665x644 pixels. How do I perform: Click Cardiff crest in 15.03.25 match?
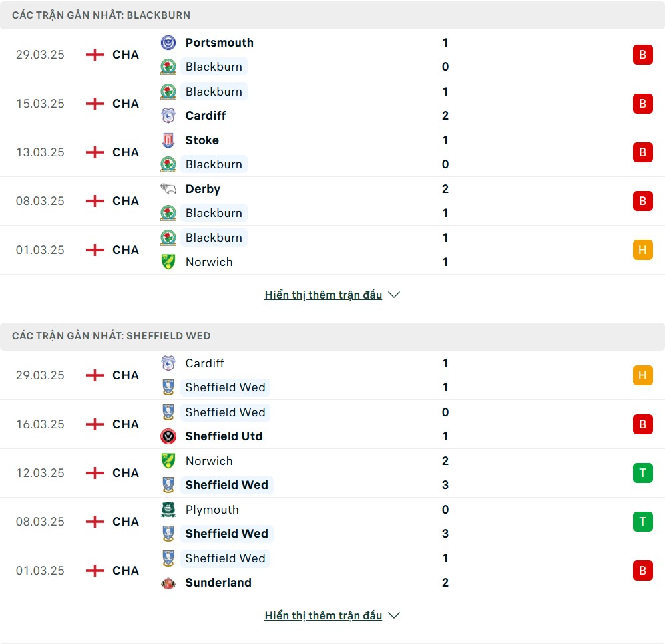coord(168,116)
